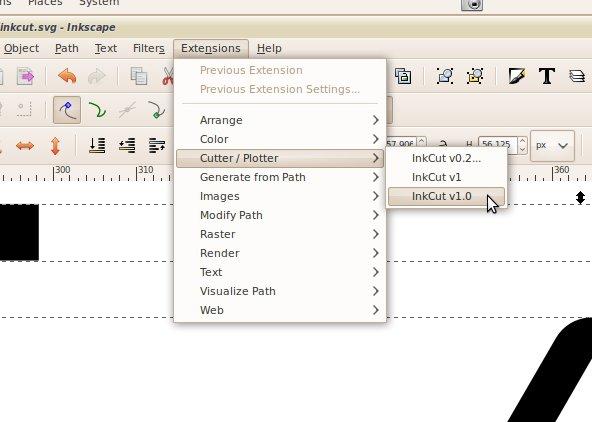Open the Path menu

pyautogui.click(x=67, y=48)
